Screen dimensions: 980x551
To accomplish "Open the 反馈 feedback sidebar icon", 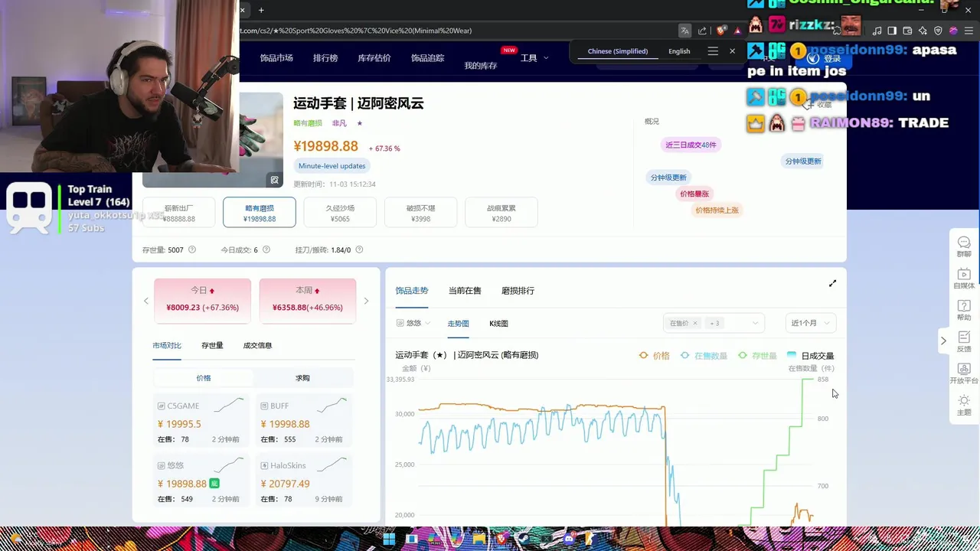I will [964, 342].
